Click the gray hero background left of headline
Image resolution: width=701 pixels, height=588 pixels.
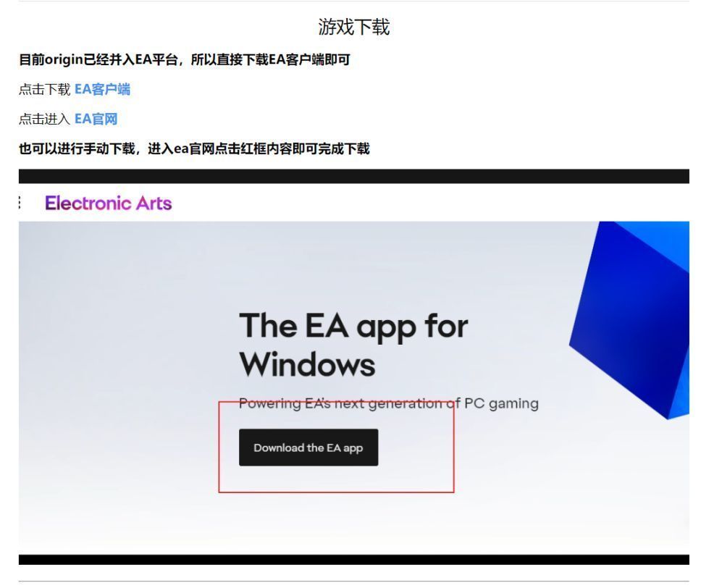[125, 358]
